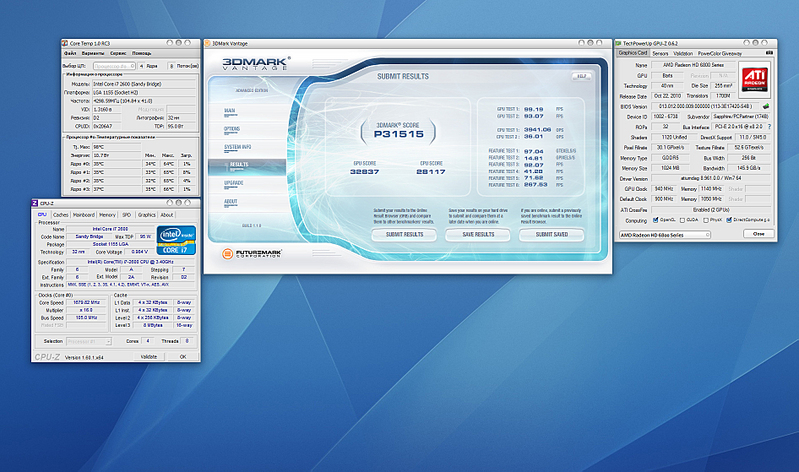
Task: Select the Graphics Card tab in GPU-Z
Action: pos(632,53)
